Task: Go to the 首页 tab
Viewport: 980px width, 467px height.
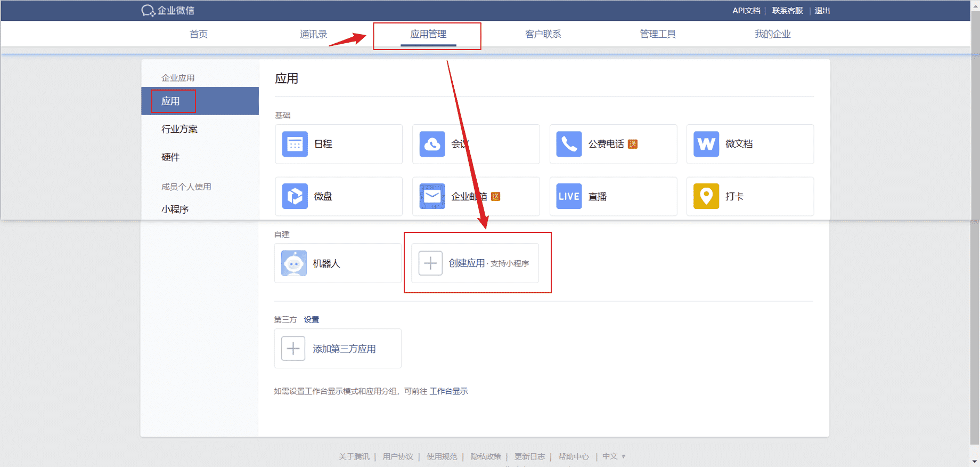Action: click(x=199, y=34)
